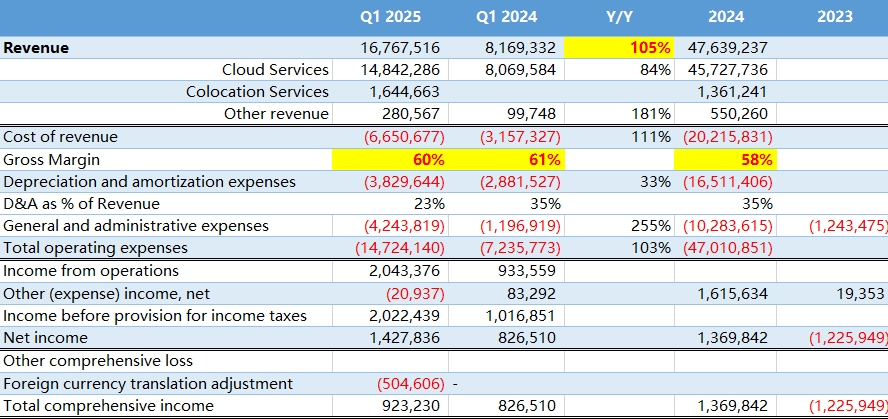Select the Y/Y column header
Viewport: 888px width, 419px height.
(x=619, y=17)
